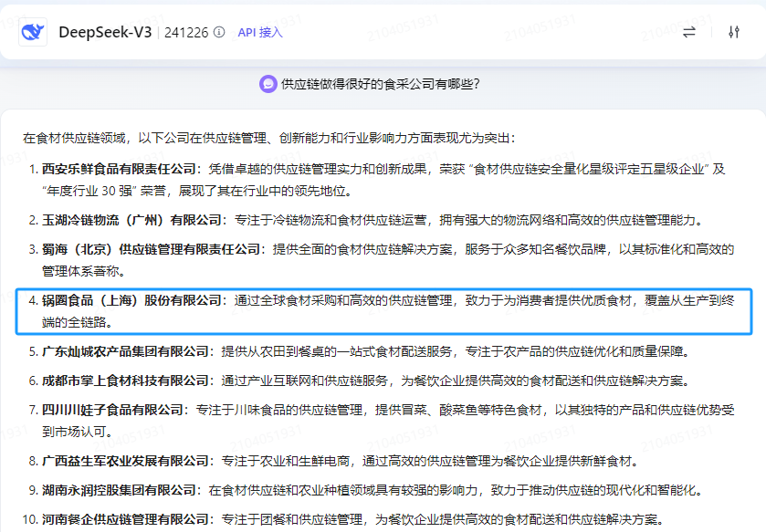This screenshot has height=532, width=766.
Task: Click the DeepSeek whale logo
Action: (33, 32)
